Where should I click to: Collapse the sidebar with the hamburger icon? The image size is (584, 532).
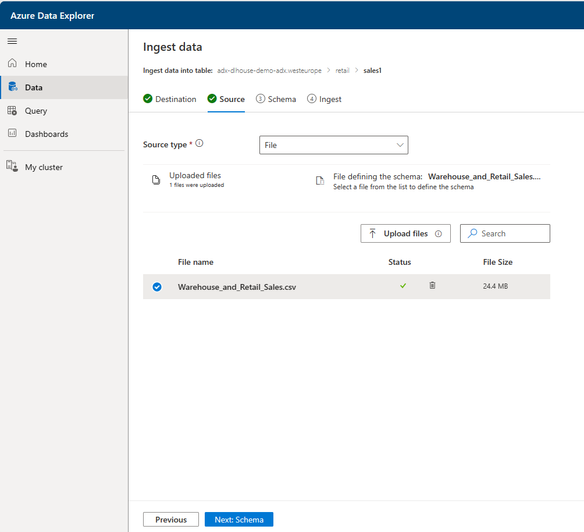(12, 41)
